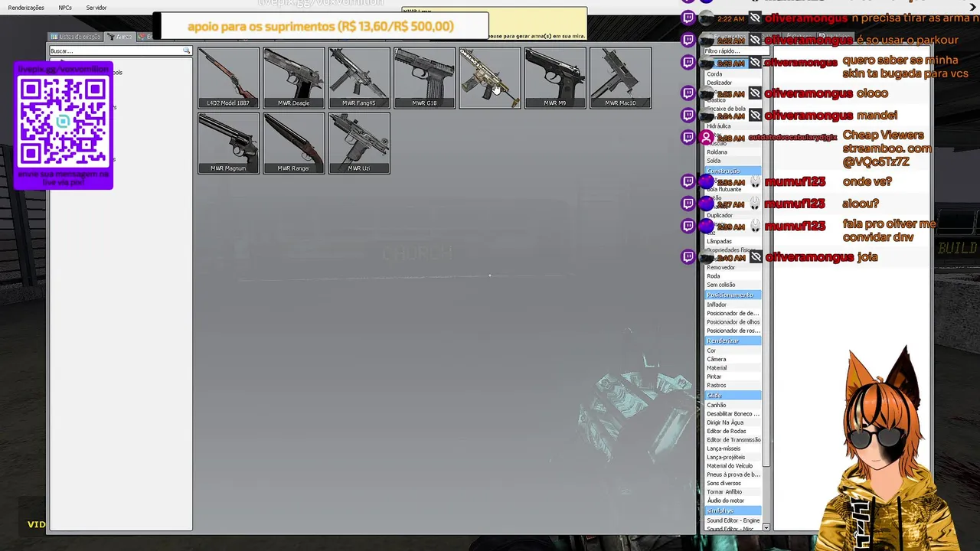Select the Deslizador tool
Screen dimensions: 980x551
pos(733,83)
